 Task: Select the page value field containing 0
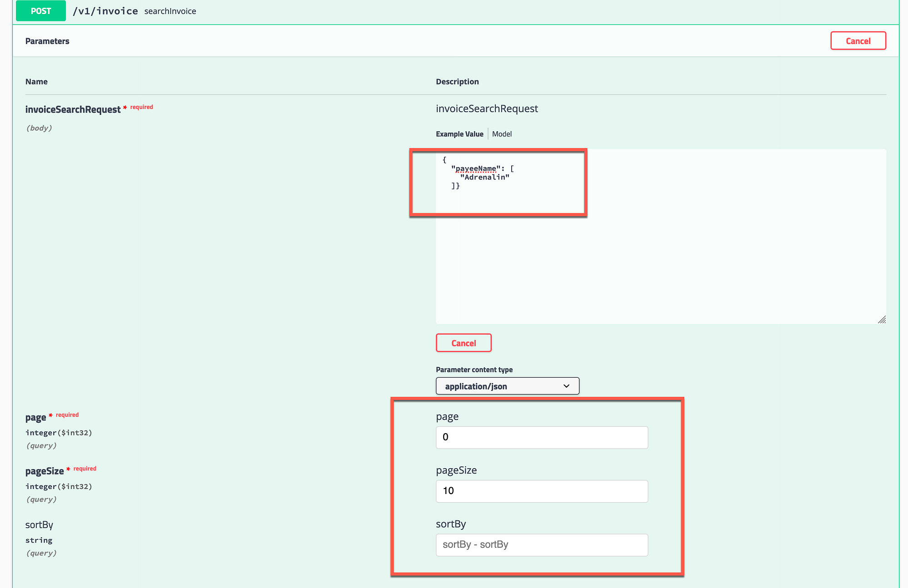tap(541, 437)
